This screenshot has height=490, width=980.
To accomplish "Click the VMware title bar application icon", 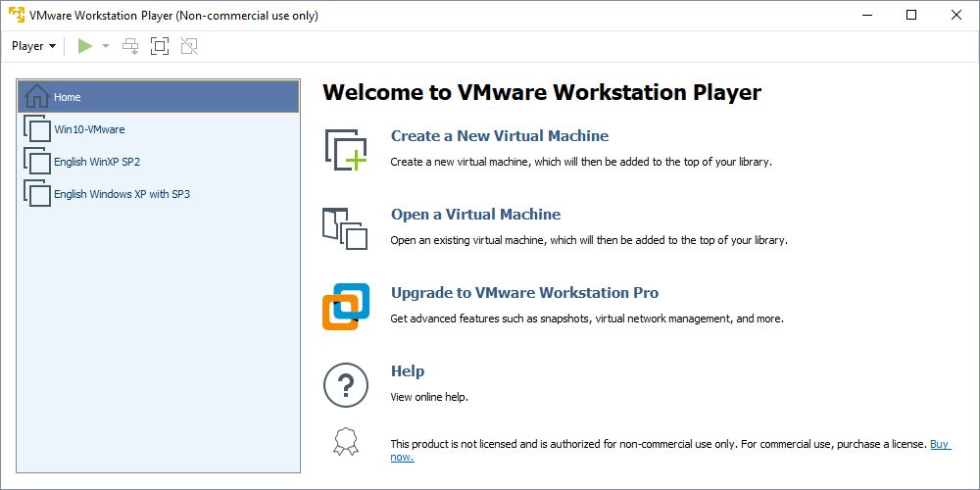I will [17, 15].
